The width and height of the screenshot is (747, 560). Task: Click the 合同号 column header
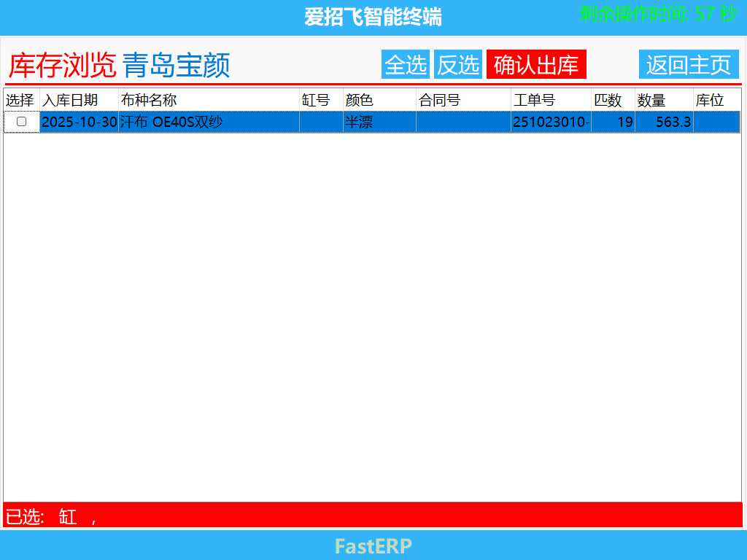438,100
